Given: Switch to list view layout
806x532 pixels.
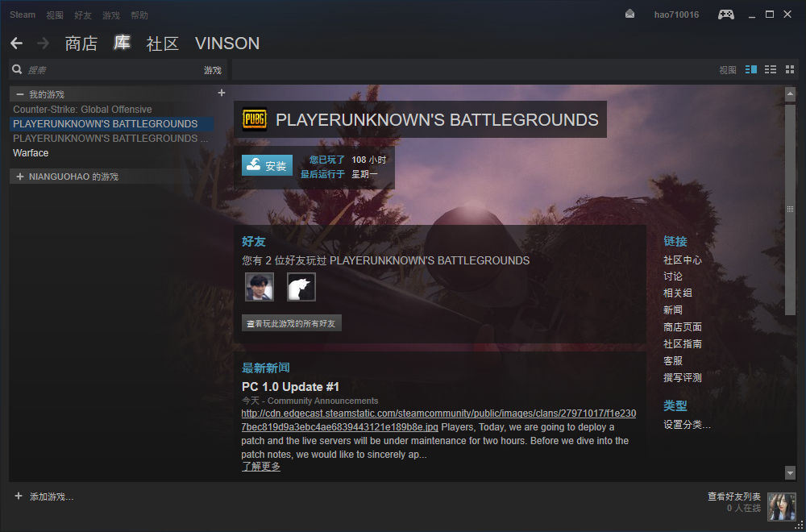Looking at the screenshot, I should click(x=771, y=69).
